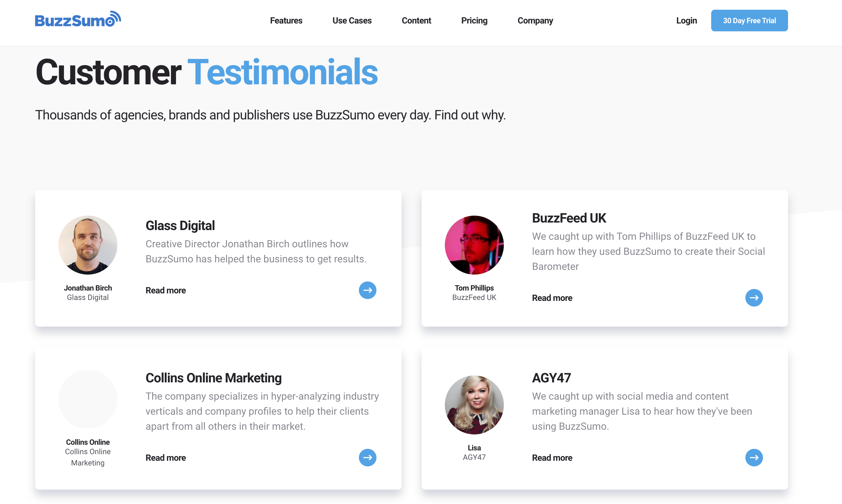Expand the Use Cases navigation menu

tap(352, 20)
